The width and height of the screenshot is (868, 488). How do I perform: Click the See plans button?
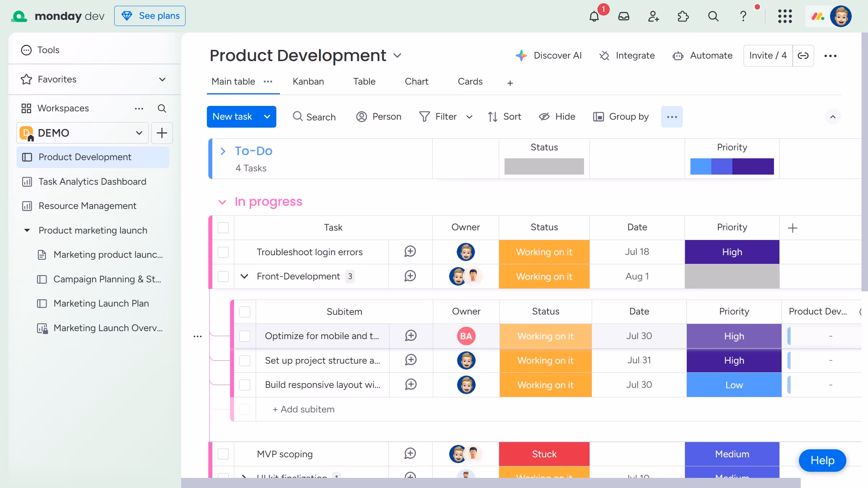click(150, 16)
